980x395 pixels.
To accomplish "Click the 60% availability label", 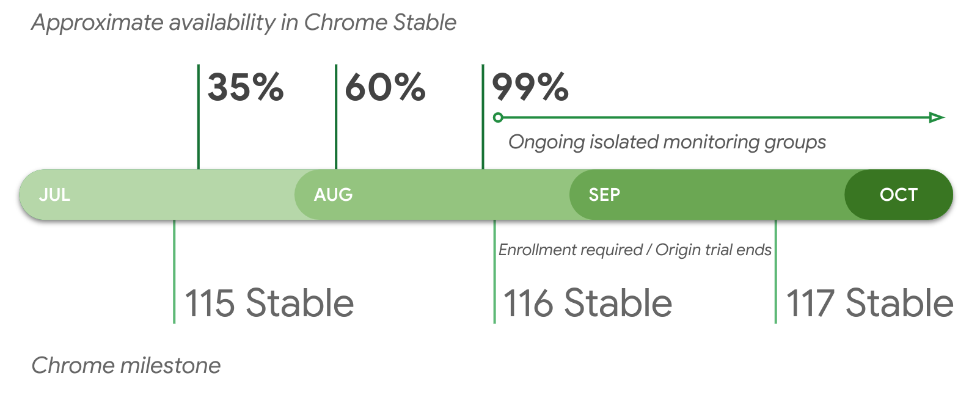I will coord(385,87).
